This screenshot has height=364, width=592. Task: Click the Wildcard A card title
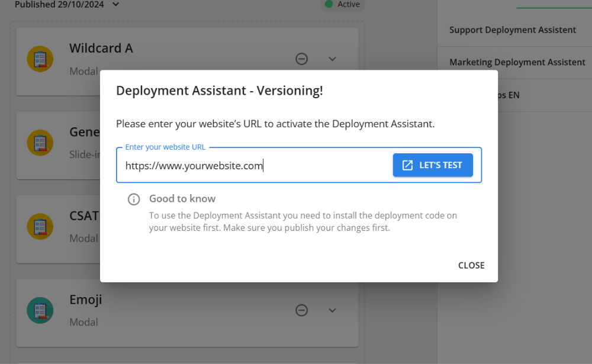click(101, 49)
